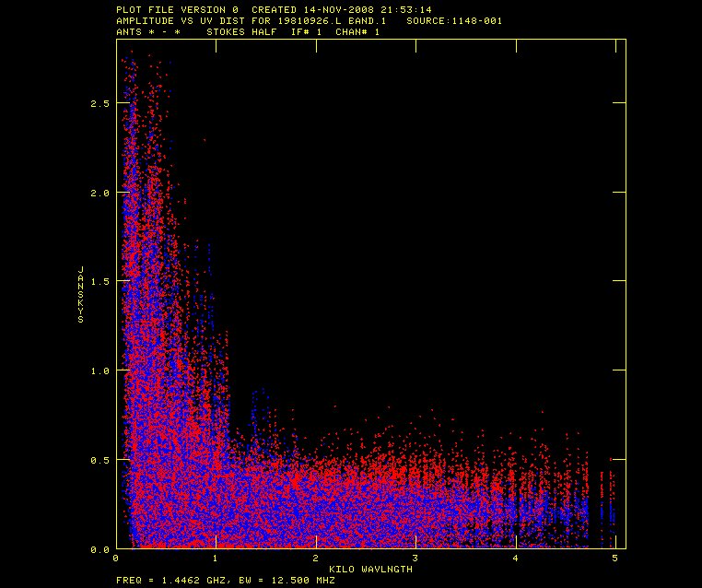The image size is (702, 588).
Task: Select the 2.0 y-axis tick label
Action: (99, 193)
